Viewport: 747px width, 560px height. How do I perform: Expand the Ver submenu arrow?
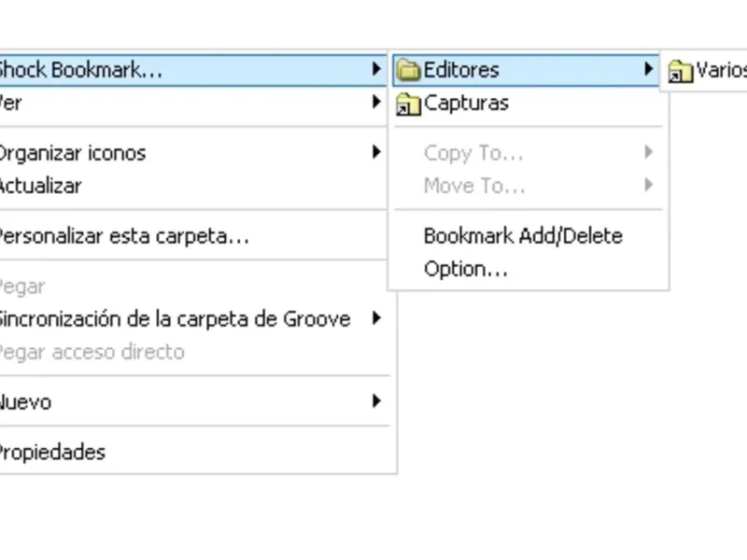pyautogui.click(x=375, y=103)
